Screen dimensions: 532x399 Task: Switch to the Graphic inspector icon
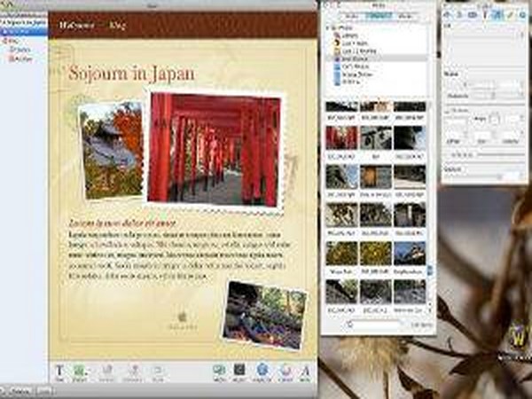pos(498,15)
